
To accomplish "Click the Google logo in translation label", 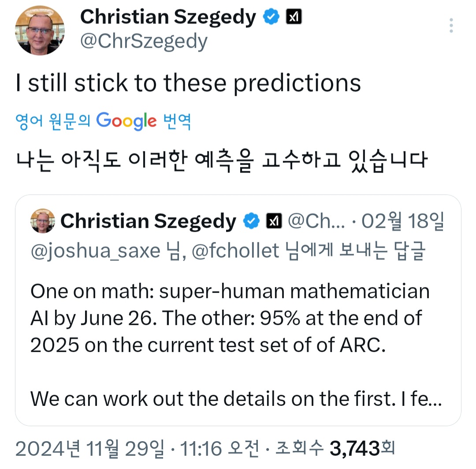I will pos(126,121).
